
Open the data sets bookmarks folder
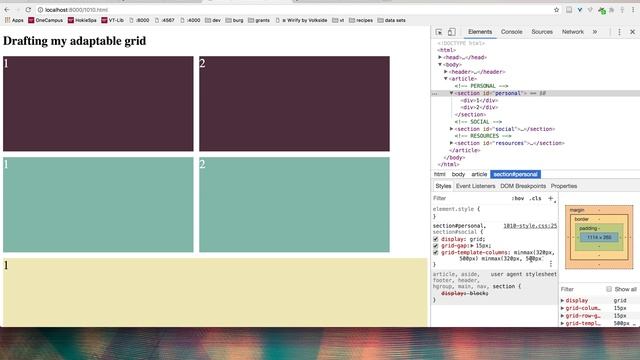391,20
